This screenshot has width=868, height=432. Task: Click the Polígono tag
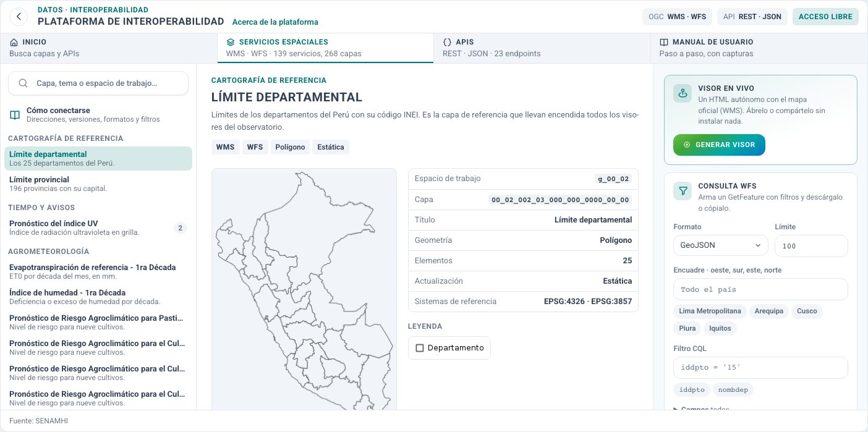pyautogui.click(x=290, y=147)
